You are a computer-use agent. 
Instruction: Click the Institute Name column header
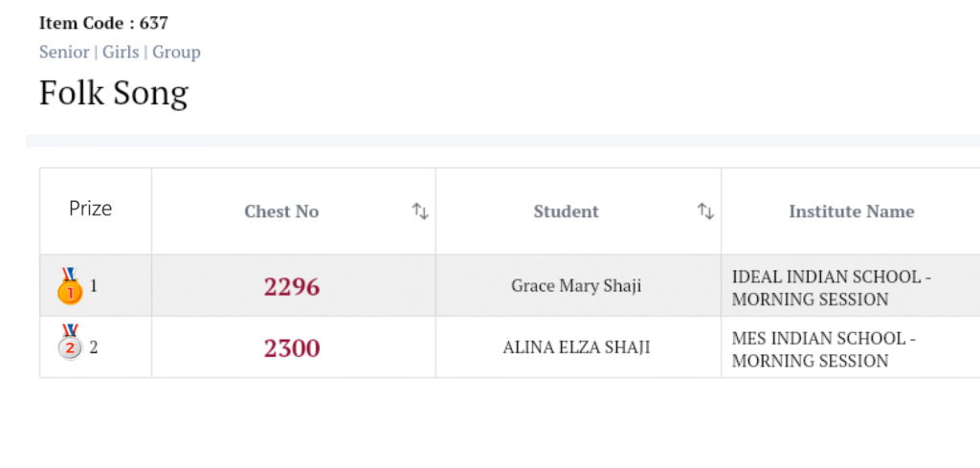coord(851,212)
